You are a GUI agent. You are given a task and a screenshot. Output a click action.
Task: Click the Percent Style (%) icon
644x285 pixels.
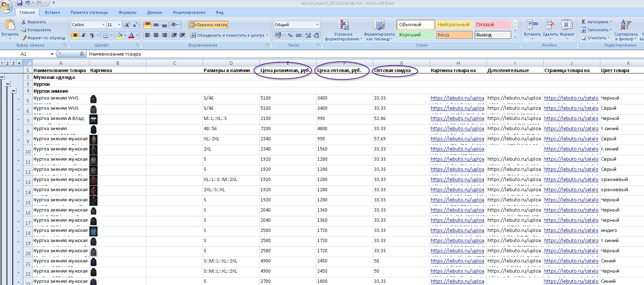pos(290,35)
